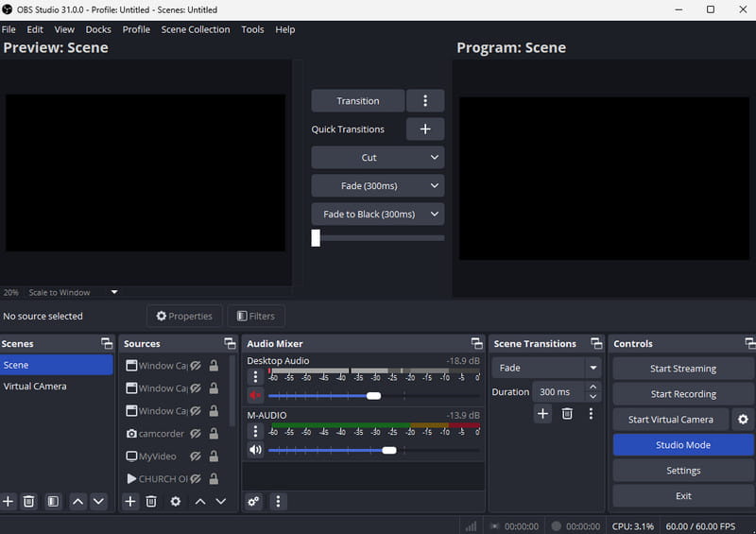Viewport: 756px width, 534px height.
Task: Toggle visibility of MyVideo source
Action: tap(196, 456)
